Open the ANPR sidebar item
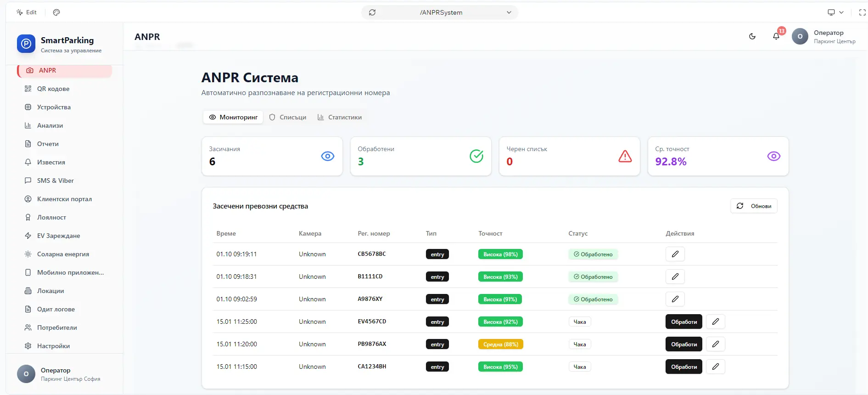This screenshot has width=868, height=395. pos(64,70)
